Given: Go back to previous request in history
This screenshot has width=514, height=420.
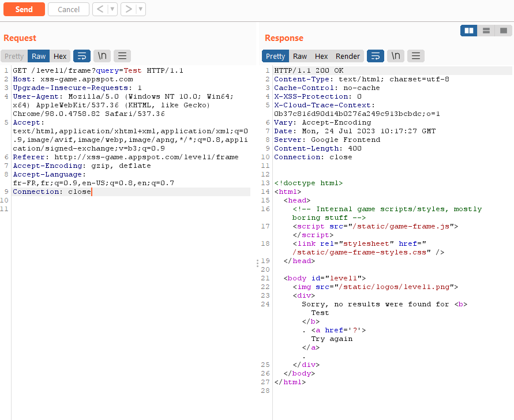Looking at the screenshot, I should 100,9.
